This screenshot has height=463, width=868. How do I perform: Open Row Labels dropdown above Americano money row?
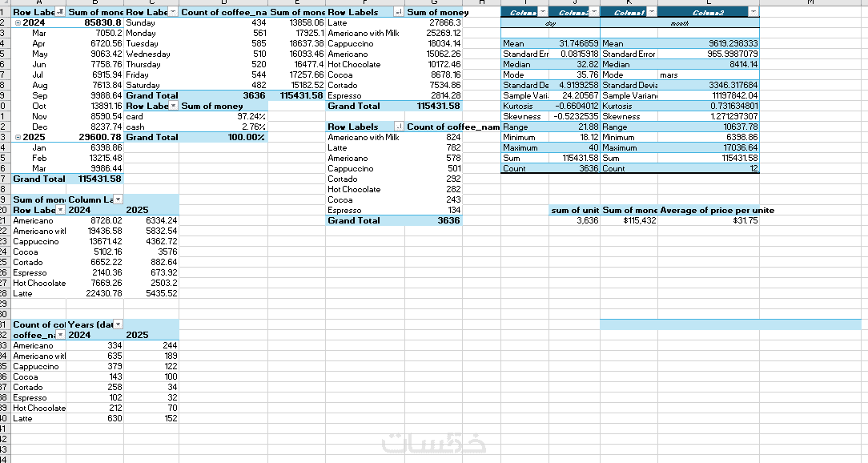[x=60, y=210]
